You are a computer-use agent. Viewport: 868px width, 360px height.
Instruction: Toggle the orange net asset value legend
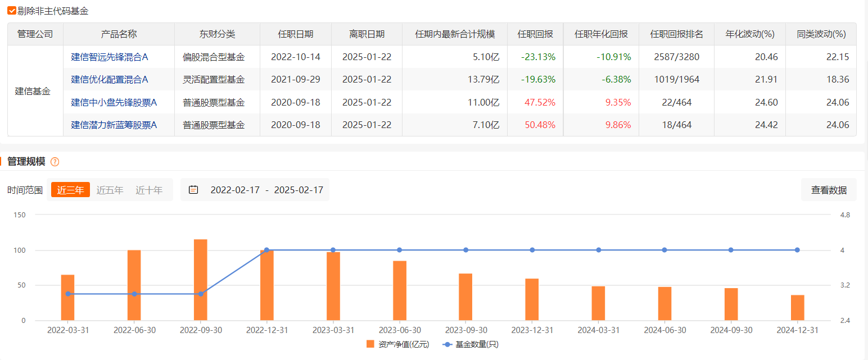pyautogui.click(x=370, y=344)
